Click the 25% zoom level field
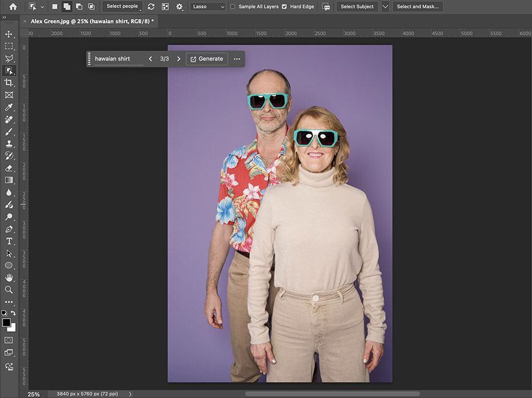The width and height of the screenshot is (532, 398). click(34, 394)
